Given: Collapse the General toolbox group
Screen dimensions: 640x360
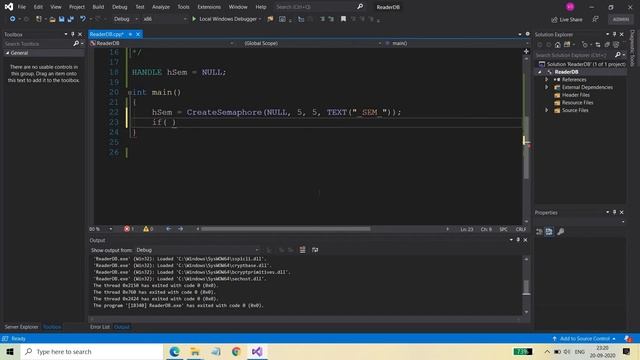Looking at the screenshot, I should pyautogui.click(x=7, y=53).
